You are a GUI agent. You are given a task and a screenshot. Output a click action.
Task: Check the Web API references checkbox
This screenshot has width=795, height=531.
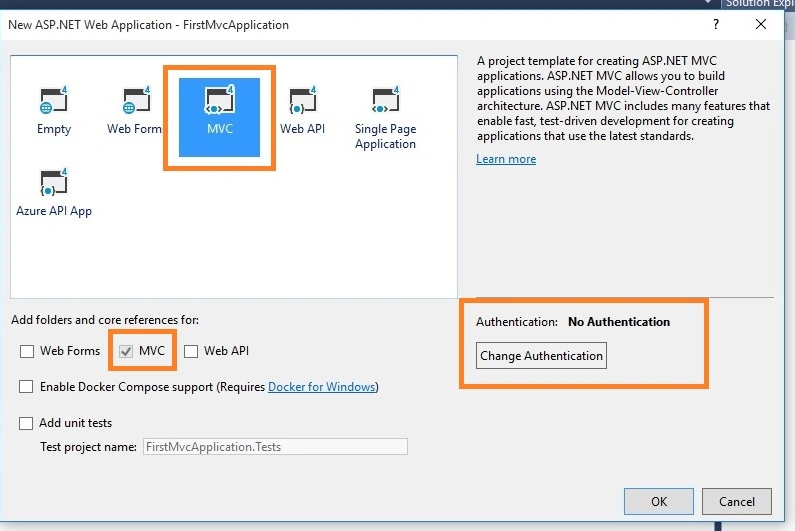pyautogui.click(x=191, y=351)
